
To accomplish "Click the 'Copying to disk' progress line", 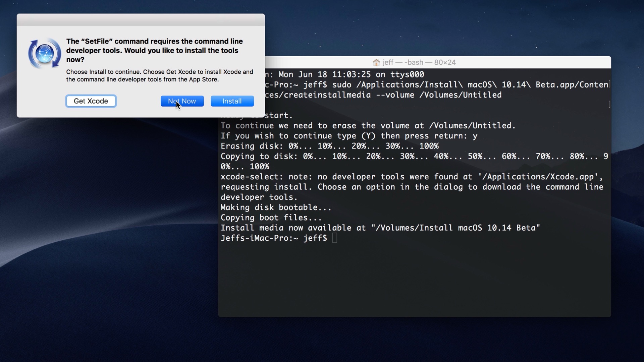I will click(414, 156).
